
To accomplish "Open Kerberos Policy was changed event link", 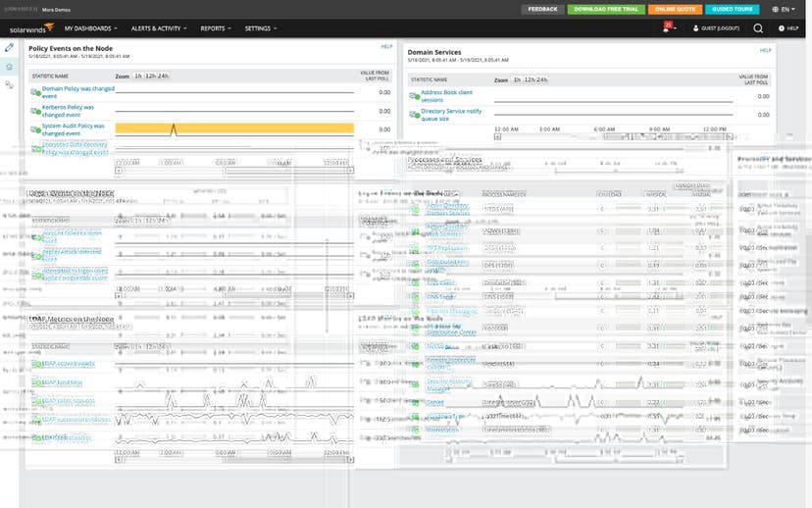I will [68, 111].
